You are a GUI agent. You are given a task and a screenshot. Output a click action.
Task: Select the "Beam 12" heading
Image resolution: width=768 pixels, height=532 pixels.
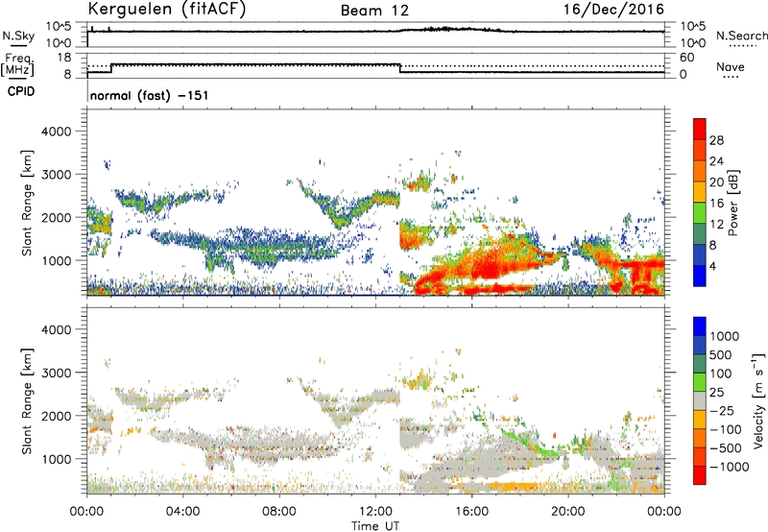[374, 11]
